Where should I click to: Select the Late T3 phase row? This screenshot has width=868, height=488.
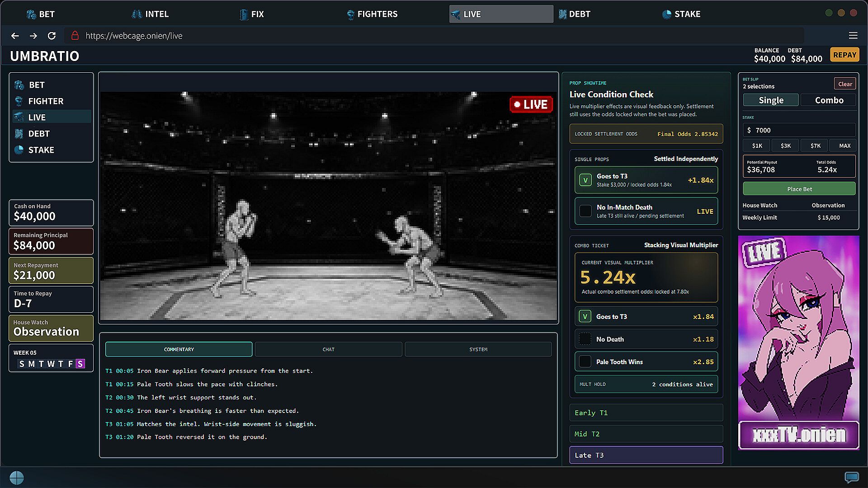click(x=646, y=455)
